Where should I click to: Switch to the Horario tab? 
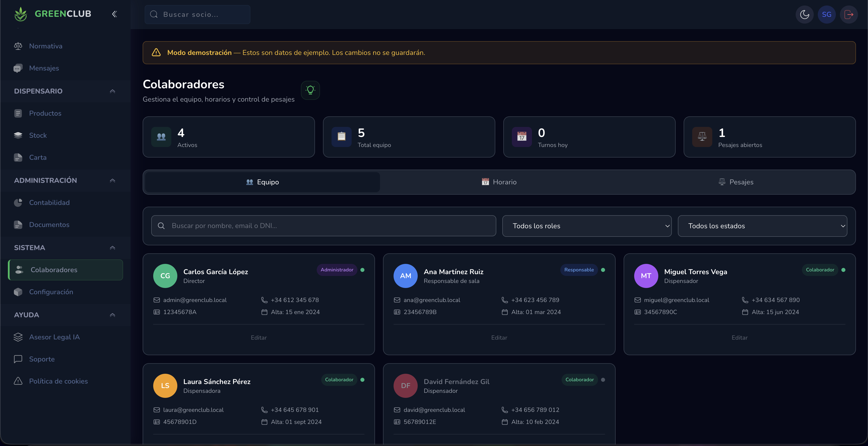pos(499,182)
